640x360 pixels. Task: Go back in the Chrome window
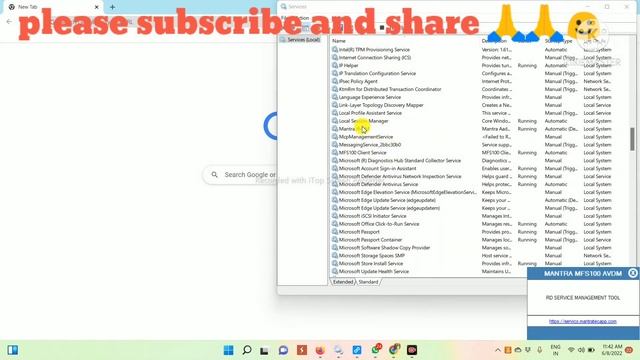[9, 21]
